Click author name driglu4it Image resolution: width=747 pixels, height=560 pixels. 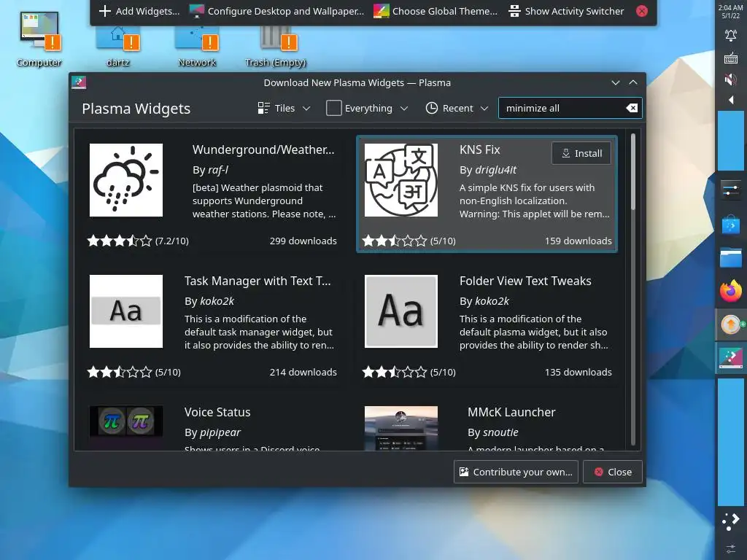495,170
